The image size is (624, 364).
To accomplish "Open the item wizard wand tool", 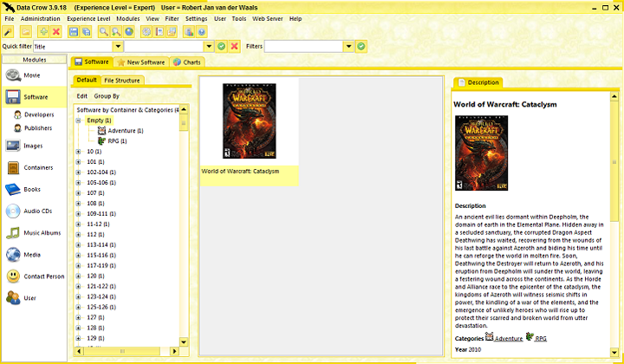I will [x=8, y=32].
